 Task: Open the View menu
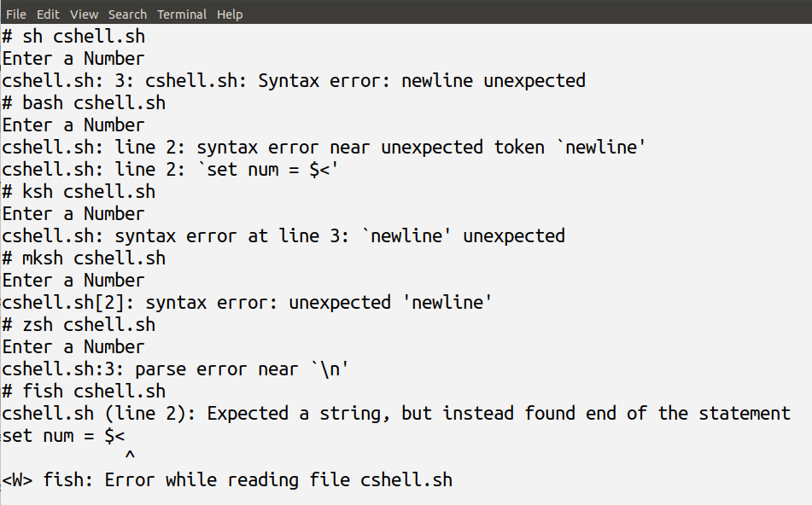coord(84,14)
